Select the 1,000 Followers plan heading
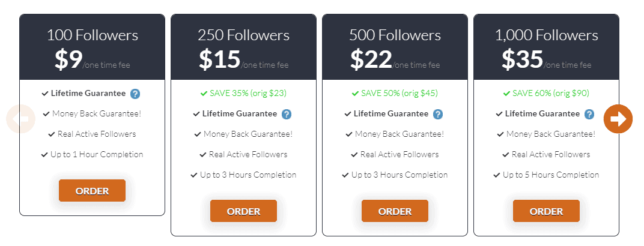The width and height of the screenshot is (644, 246). coord(546,35)
